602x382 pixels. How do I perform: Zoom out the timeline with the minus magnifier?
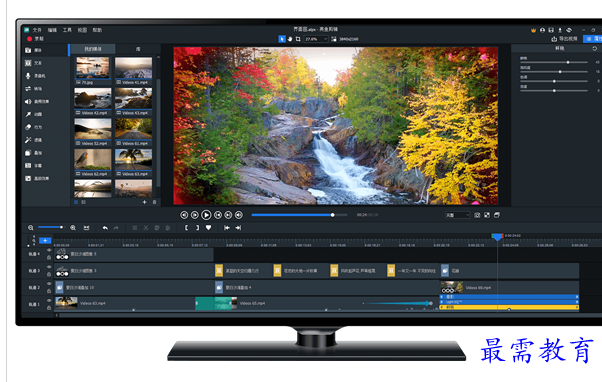click(31, 228)
